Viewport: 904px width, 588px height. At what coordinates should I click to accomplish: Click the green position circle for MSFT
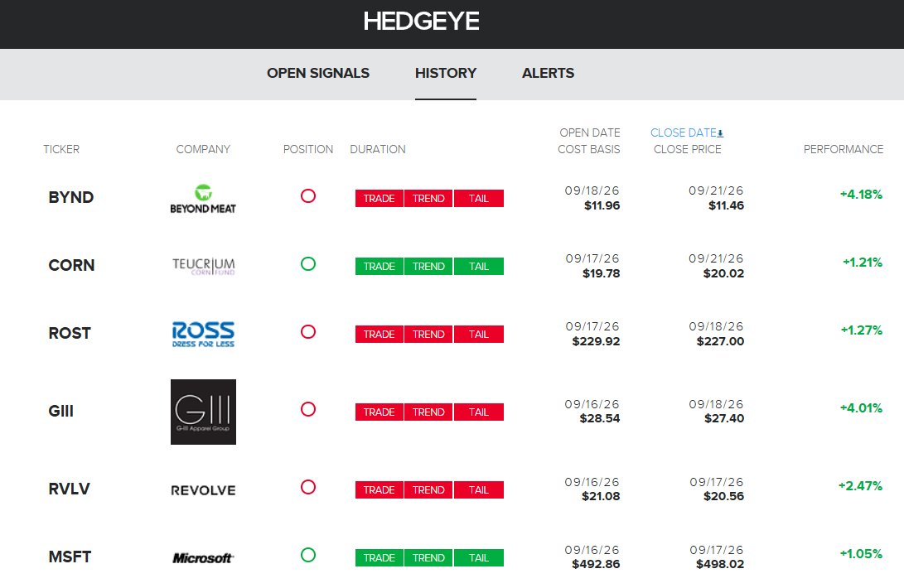pos(308,555)
